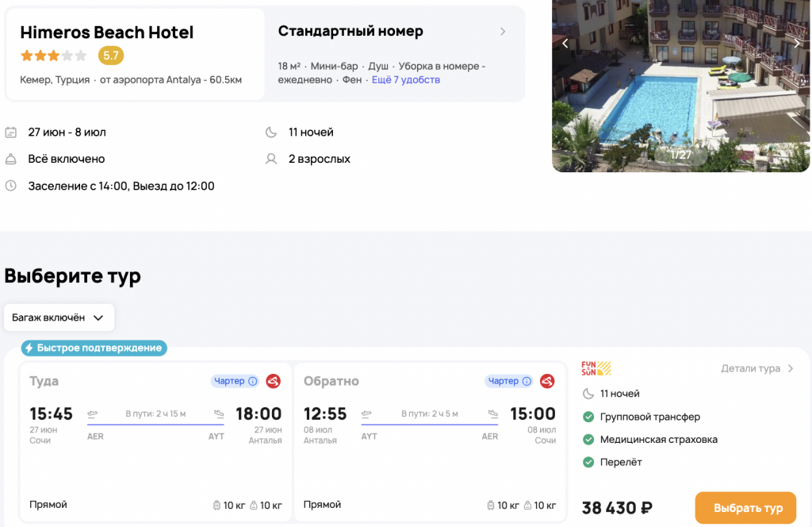Click the price 38 430 ₽

[617, 508]
